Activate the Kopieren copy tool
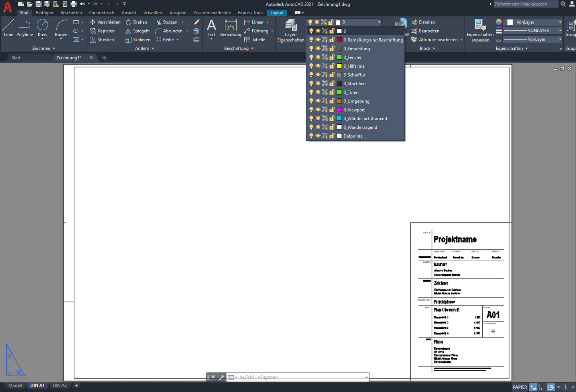The height and width of the screenshot is (392, 576). [x=102, y=31]
